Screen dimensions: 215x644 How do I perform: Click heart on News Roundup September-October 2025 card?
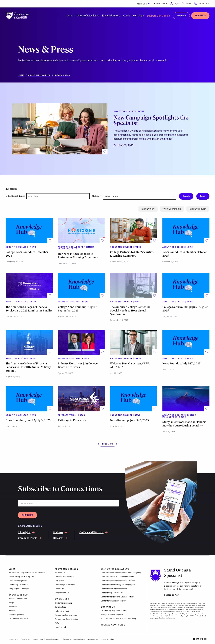click(x=207, y=240)
